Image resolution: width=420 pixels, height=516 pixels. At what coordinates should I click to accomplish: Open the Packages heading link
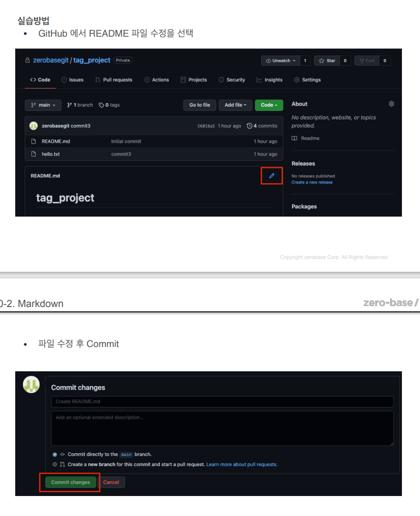point(304,206)
